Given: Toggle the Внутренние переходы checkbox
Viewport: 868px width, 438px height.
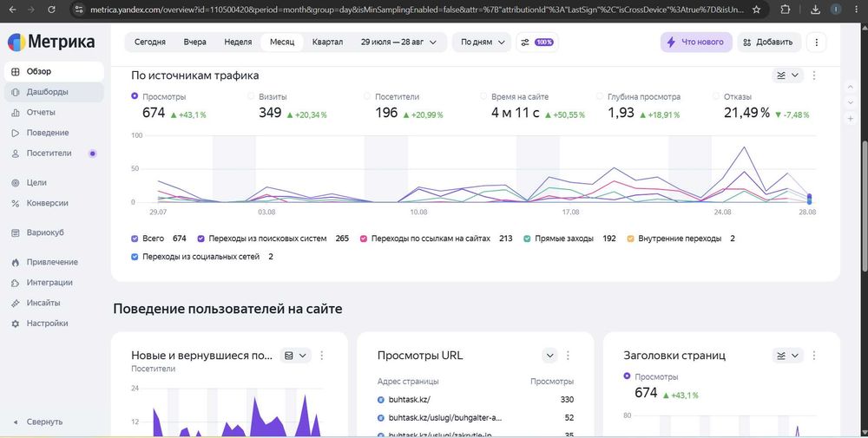Looking at the screenshot, I should (630, 239).
